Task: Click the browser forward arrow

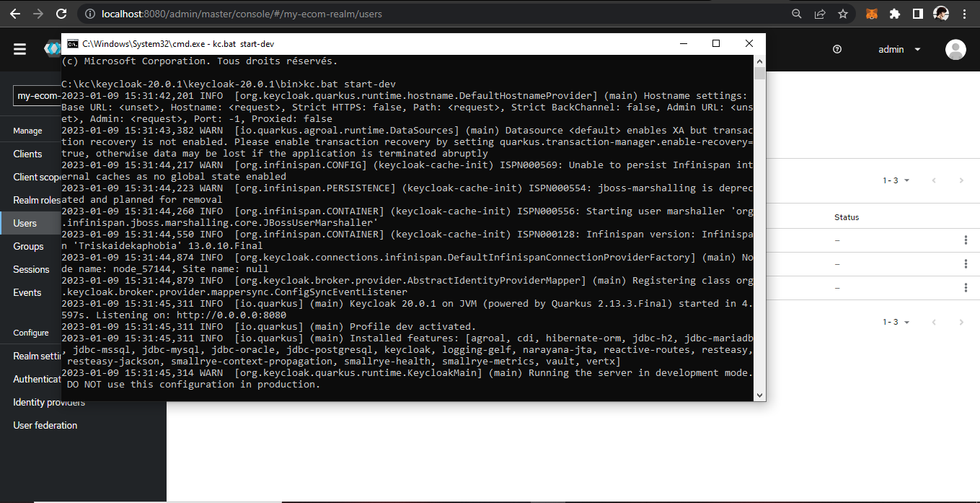Action: tap(38, 14)
